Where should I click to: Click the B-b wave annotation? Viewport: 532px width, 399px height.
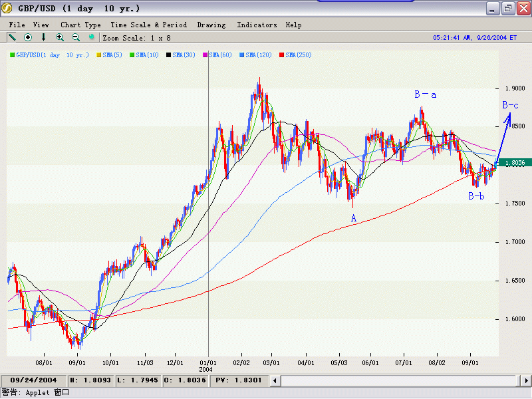coord(476,196)
